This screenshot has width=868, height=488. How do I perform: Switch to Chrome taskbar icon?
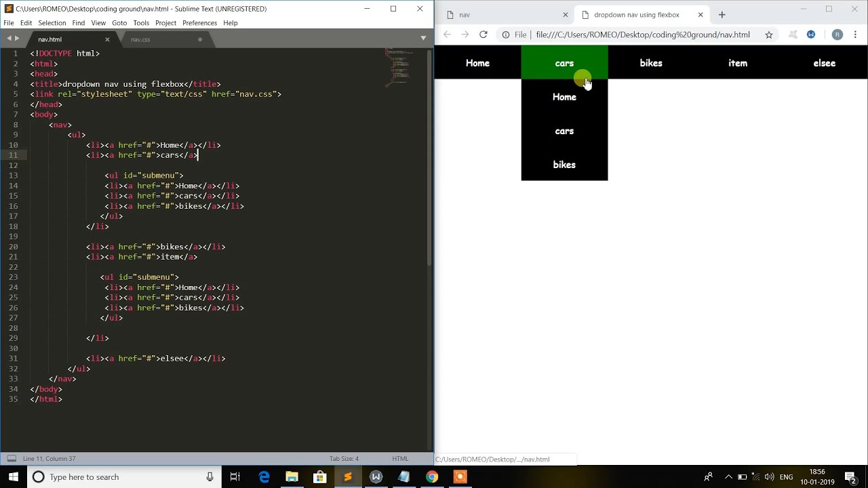pos(431,477)
